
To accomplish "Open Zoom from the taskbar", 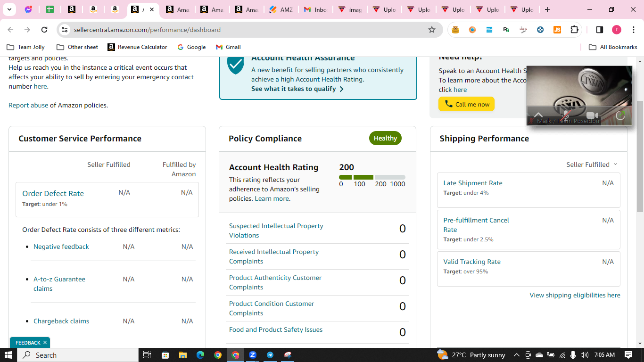I will 253,355.
